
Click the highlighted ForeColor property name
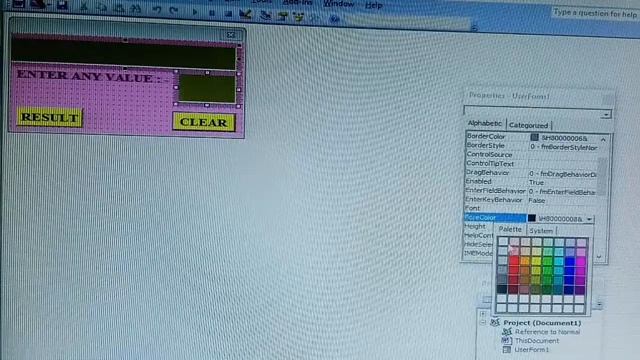[495, 218]
